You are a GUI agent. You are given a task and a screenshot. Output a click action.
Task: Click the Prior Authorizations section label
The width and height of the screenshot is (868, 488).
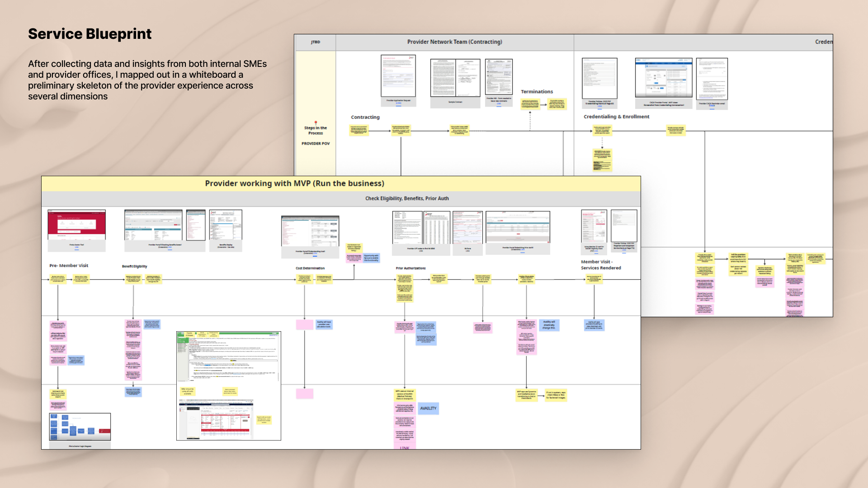410,268
